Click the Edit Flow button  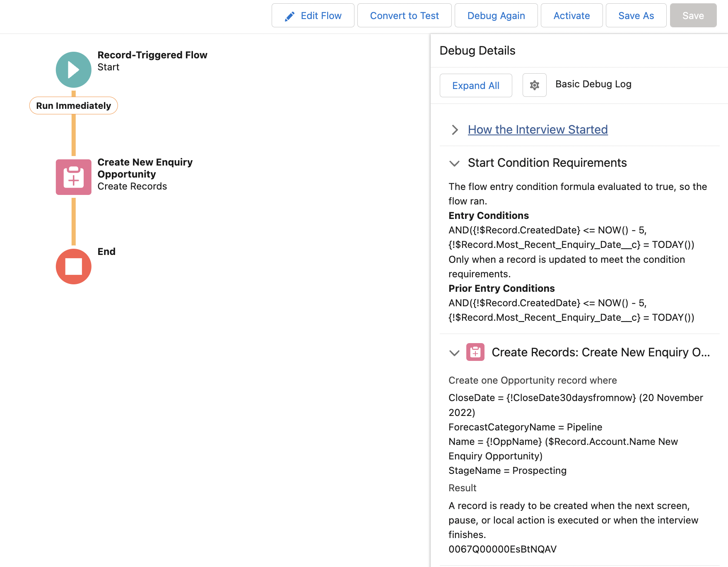(x=313, y=16)
